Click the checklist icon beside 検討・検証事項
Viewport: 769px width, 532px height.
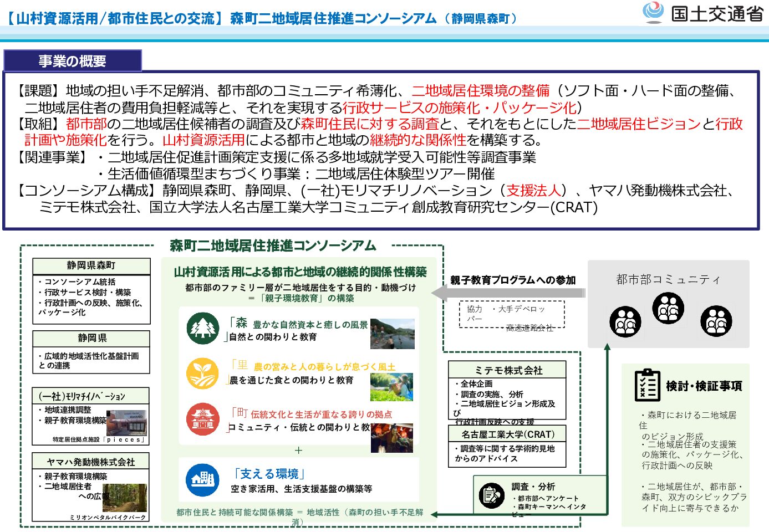tap(647, 385)
